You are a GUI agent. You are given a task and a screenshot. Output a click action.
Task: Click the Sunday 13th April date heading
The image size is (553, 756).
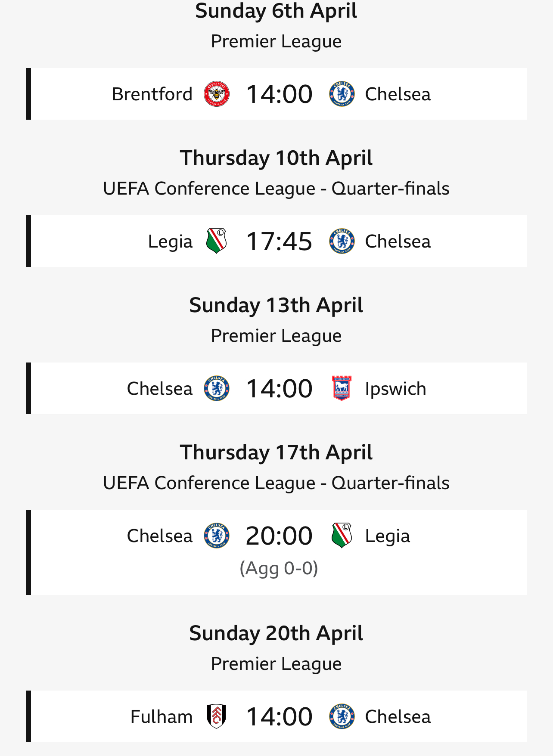pos(276,305)
